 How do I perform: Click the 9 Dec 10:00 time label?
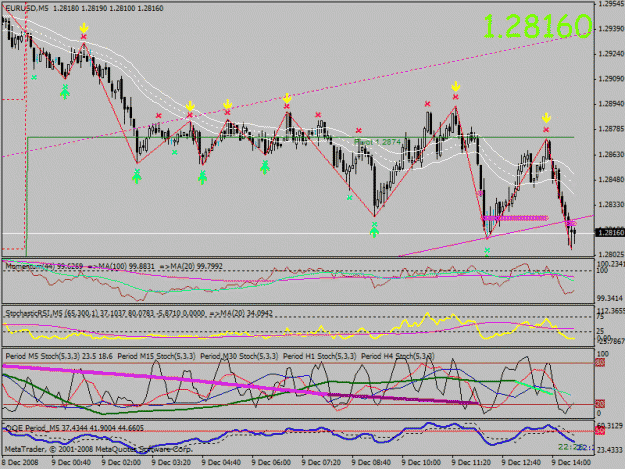click(421, 463)
